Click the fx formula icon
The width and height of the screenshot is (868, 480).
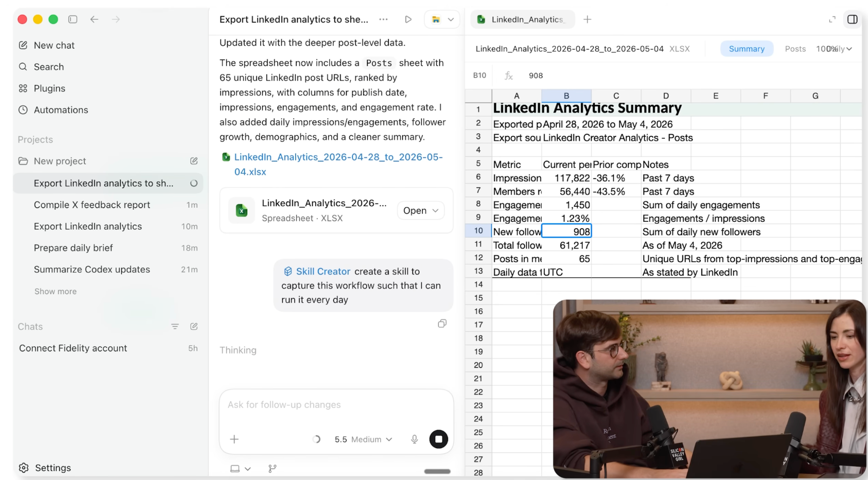tap(508, 75)
